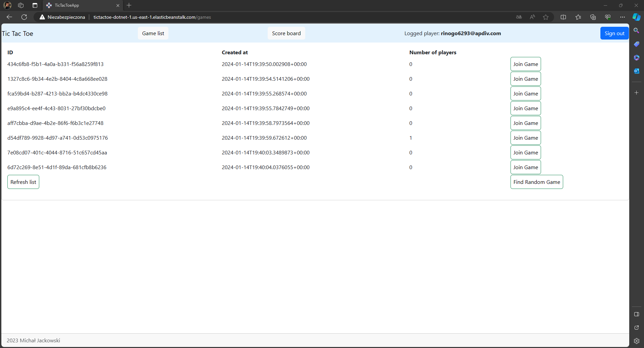Open the Score board page

point(286,33)
